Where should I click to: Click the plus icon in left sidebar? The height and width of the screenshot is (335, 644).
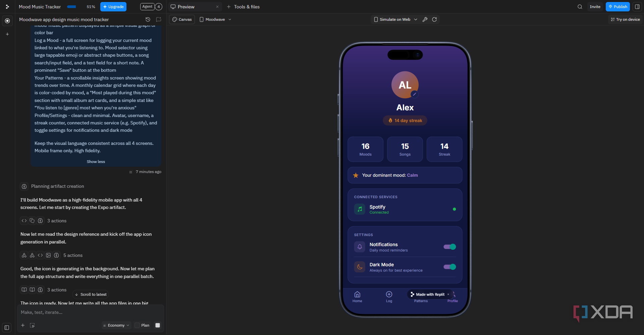click(x=7, y=34)
